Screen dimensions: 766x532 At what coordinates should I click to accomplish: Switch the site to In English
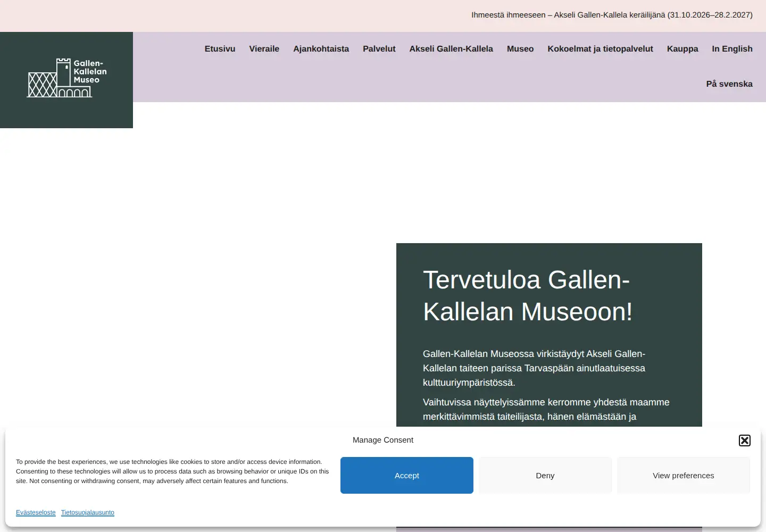pyautogui.click(x=732, y=49)
